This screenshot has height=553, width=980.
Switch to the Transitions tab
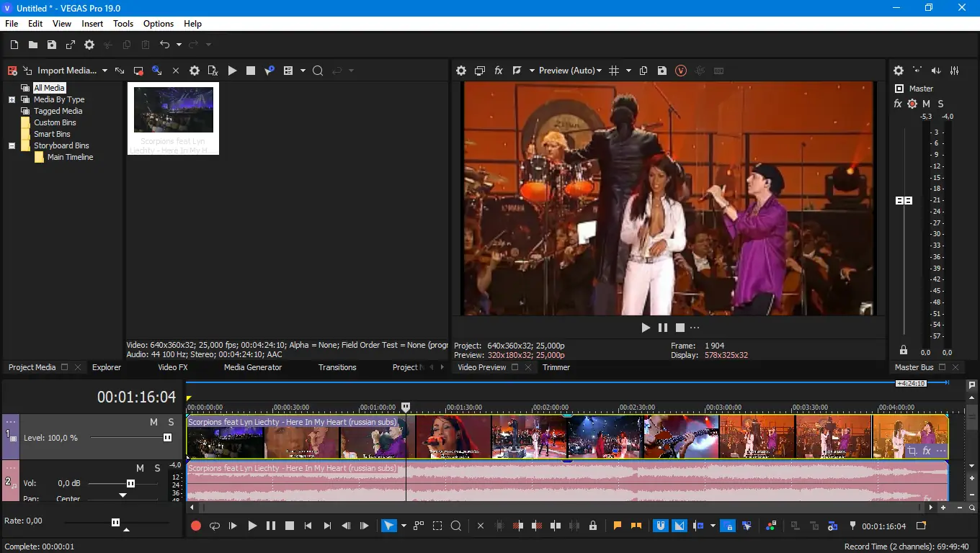pos(337,367)
